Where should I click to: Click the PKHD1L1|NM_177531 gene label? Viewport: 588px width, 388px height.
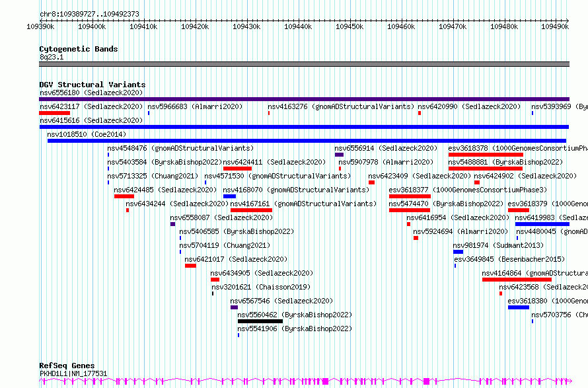73,373
